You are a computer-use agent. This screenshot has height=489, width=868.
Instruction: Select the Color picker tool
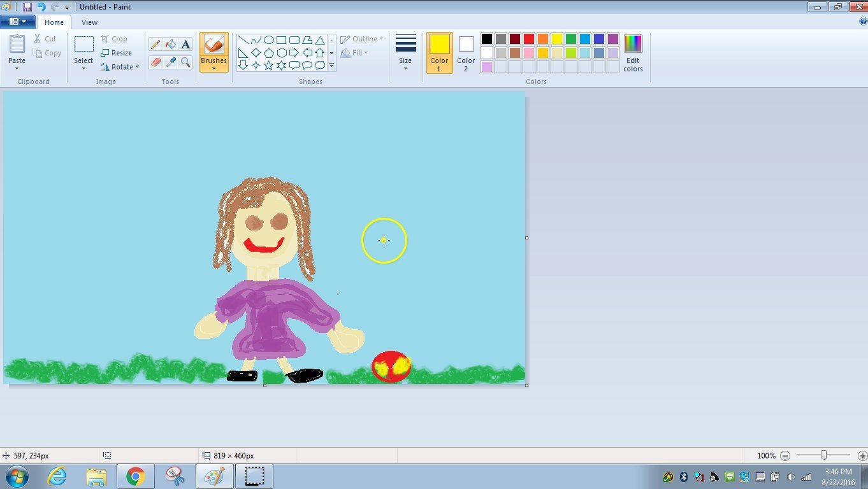(170, 62)
